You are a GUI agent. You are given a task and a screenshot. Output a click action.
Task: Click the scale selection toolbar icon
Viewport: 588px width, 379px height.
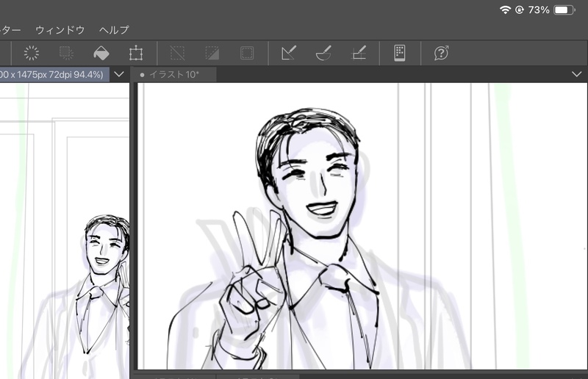pyautogui.click(x=66, y=53)
